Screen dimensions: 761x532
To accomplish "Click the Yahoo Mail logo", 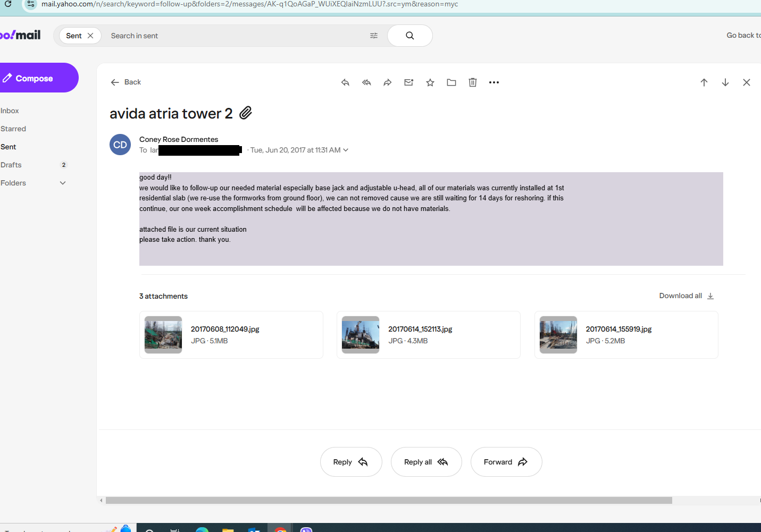I will click(20, 35).
